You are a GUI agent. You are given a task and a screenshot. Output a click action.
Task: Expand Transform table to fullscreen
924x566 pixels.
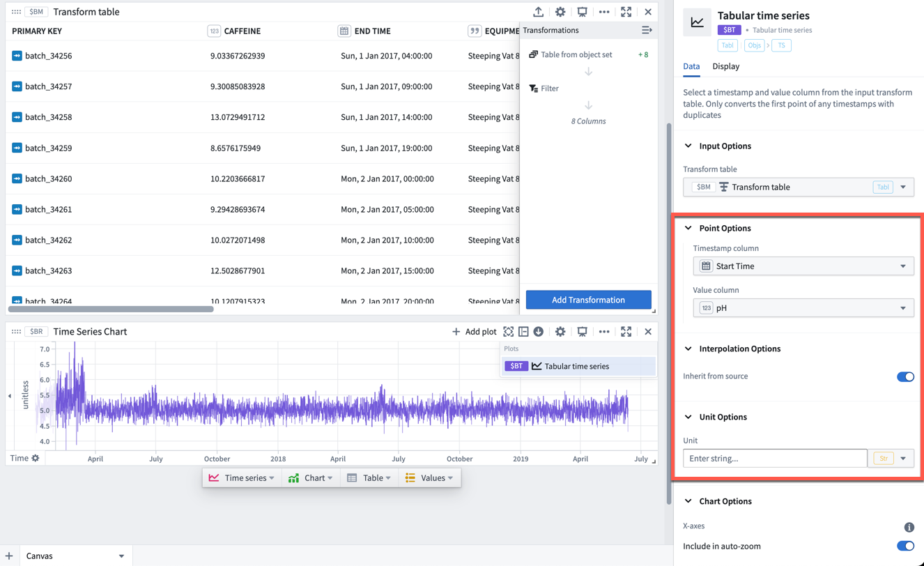click(x=626, y=12)
